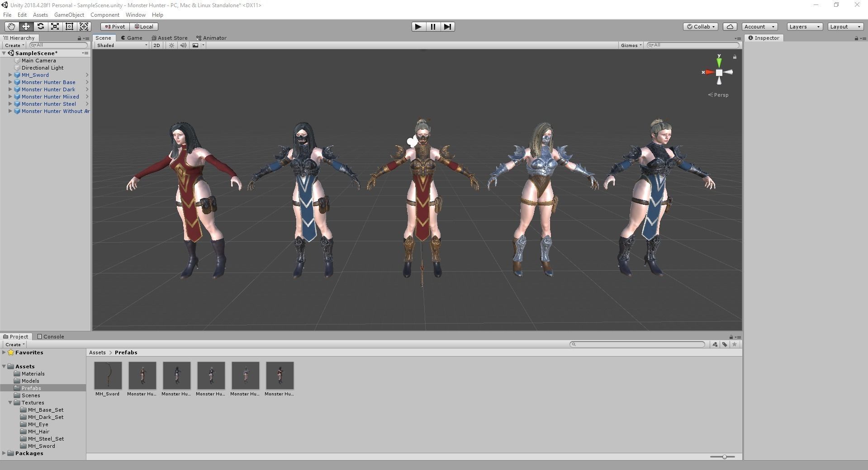Open search by label filter icon

(725, 344)
